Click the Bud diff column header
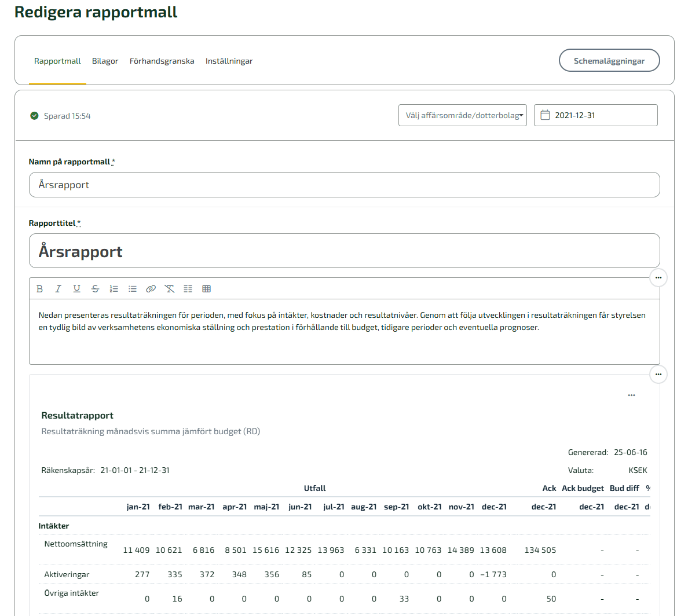Viewport: 688px width, 616px height. (624, 488)
